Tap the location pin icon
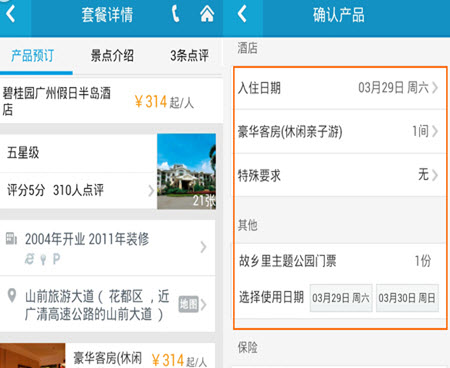450x368 pixels. pos(12,295)
